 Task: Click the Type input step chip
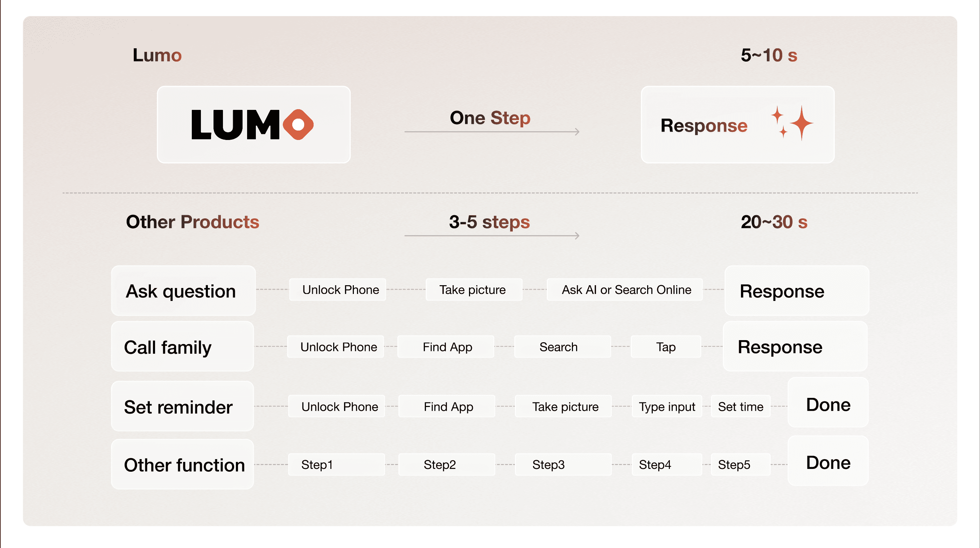tap(666, 407)
